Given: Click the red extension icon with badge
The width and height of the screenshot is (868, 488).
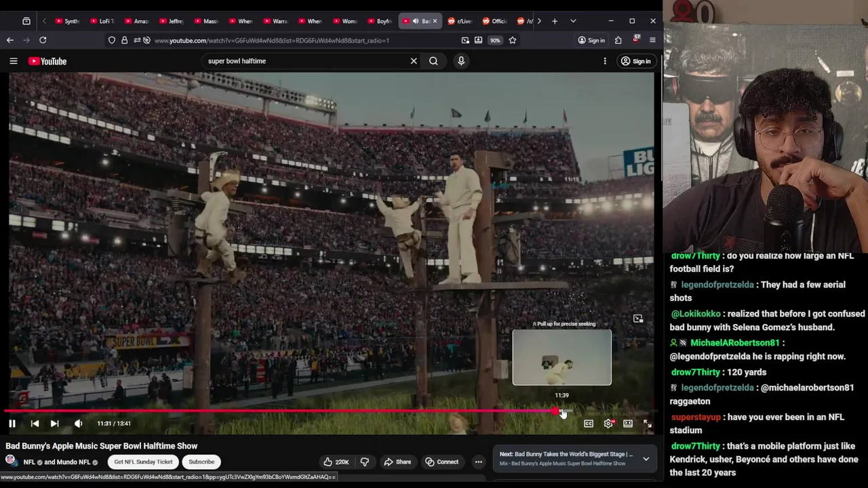Looking at the screenshot, I should [635, 40].
